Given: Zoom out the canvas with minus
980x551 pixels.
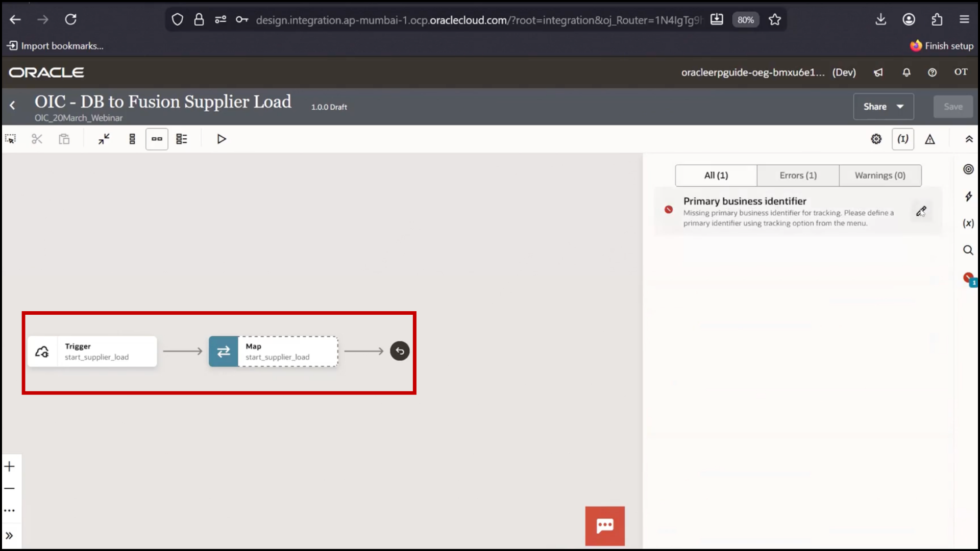Looking at the screenshot, I should point(10,488).
